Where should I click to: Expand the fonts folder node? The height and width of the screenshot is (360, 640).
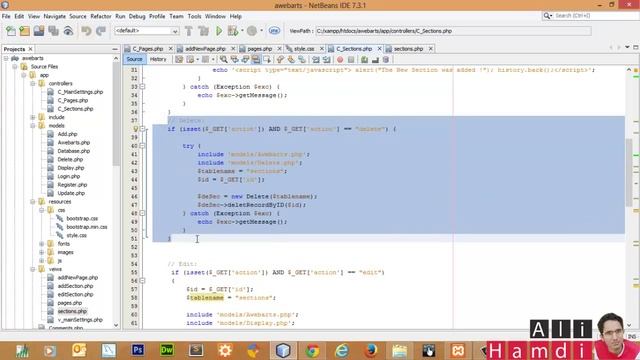42,244
